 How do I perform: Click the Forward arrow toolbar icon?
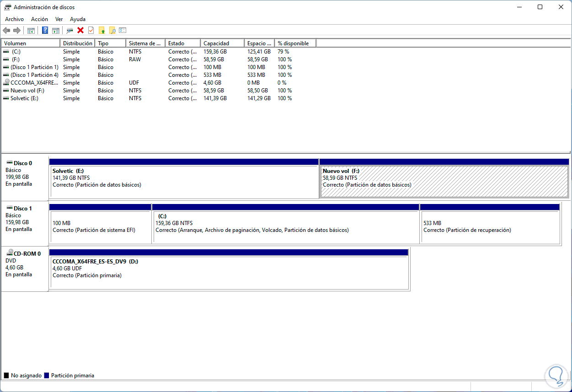point(17,31)
